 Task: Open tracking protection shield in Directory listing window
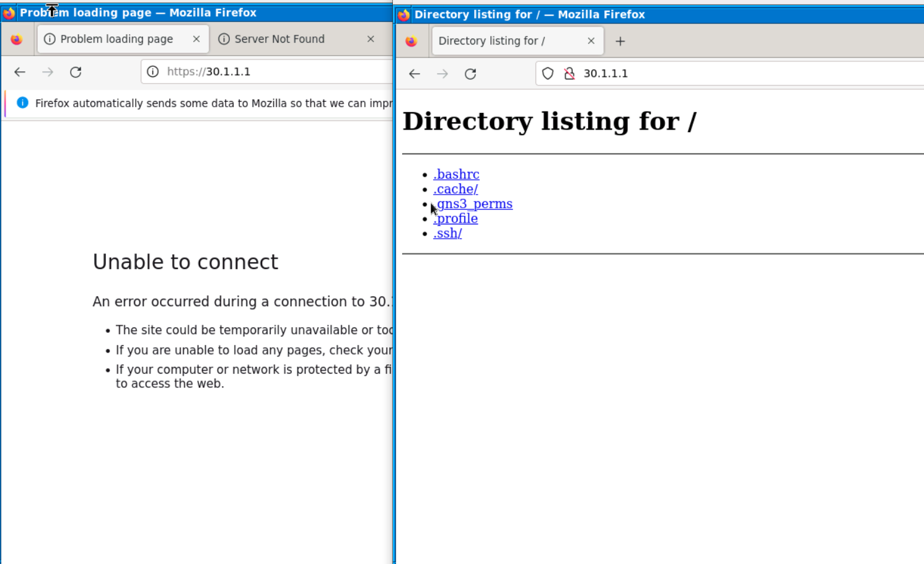548,74
